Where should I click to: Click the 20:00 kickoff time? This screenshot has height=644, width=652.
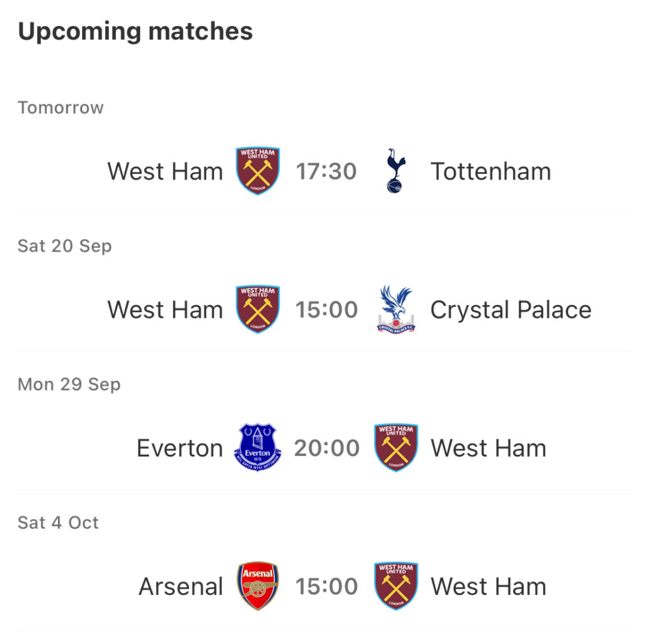pos(327,448)
